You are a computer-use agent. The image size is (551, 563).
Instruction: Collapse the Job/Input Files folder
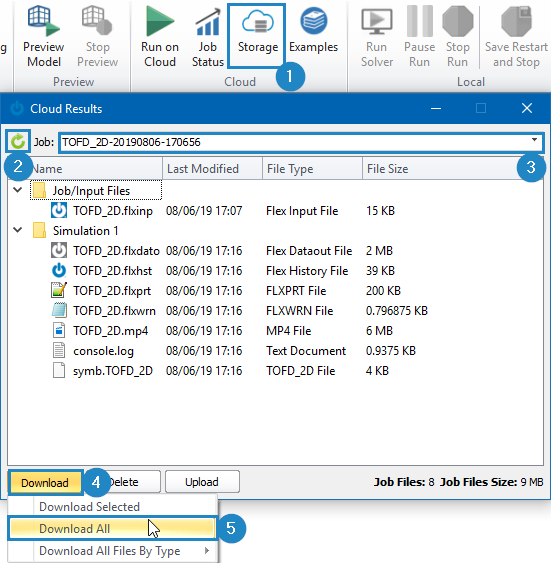tap(17, 190)
